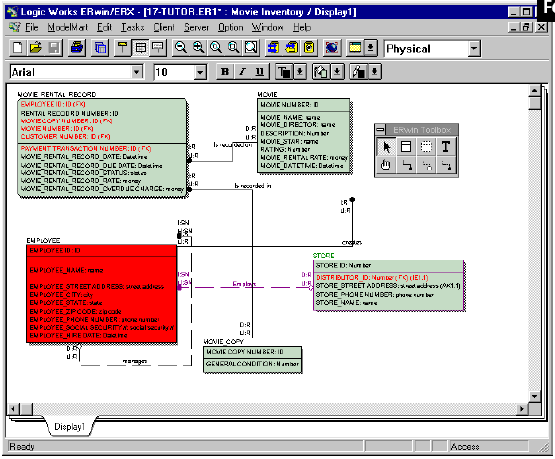Viewport: 555px width, 459px height.
Task: Select the entity table tool in Toolbox
Action: click(x=406, y=147)
